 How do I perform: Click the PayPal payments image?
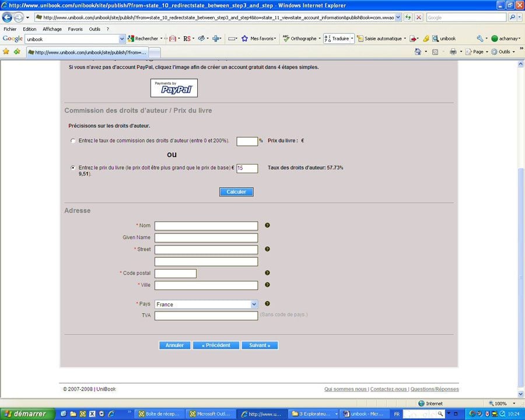pos(174,88)
